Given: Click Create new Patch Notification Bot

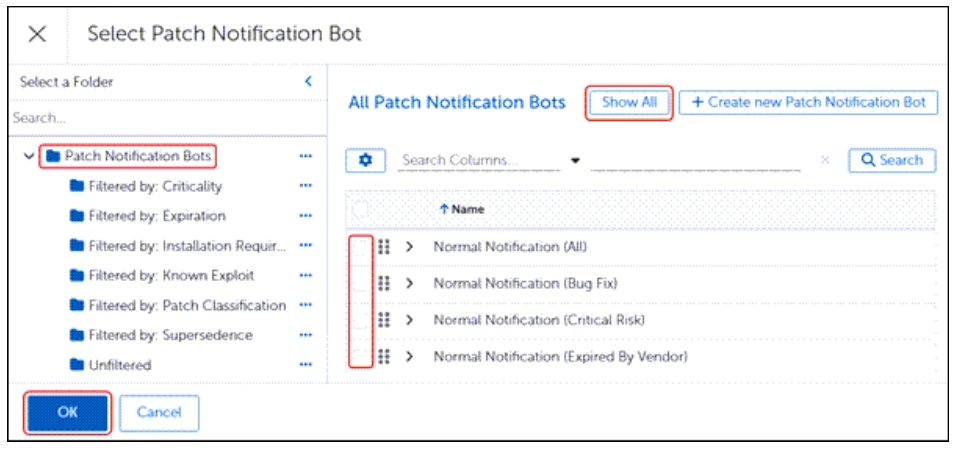Looking at the screenshot, I should [x=808, y=102].
